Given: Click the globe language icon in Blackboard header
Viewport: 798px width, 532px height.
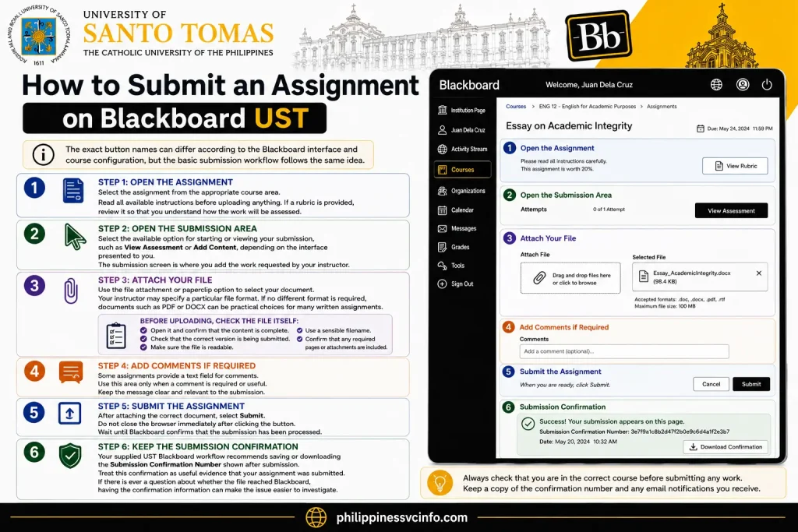Looking at the screenshot, I should pyautogui.click(x=716, y=85).
